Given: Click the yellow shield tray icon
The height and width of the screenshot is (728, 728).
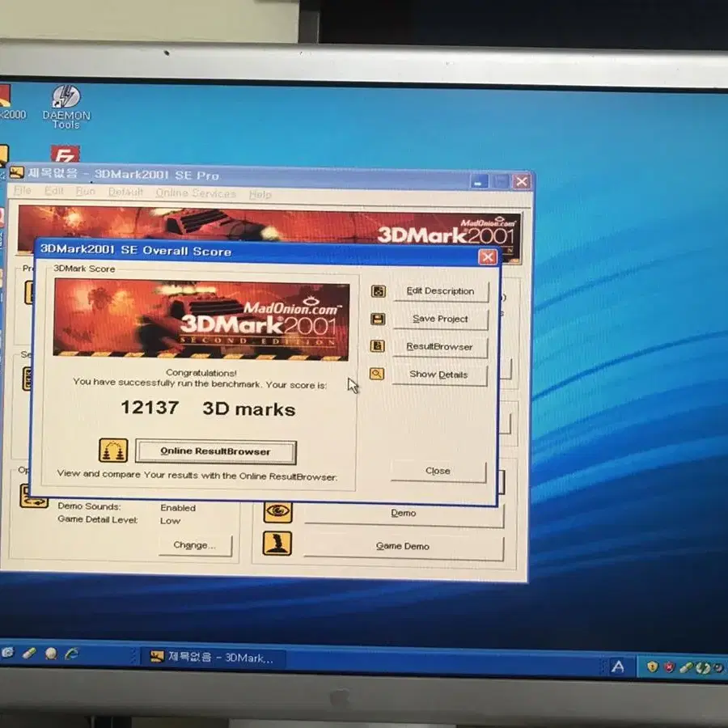Looking at the screenshot, I should pyautogui.click(x=652, y=667).
